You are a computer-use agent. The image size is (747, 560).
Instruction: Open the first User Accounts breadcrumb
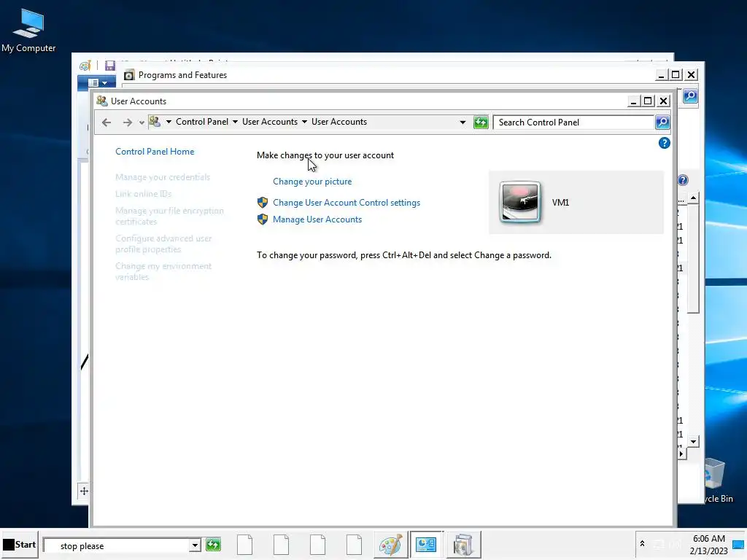tap(270, 122)
